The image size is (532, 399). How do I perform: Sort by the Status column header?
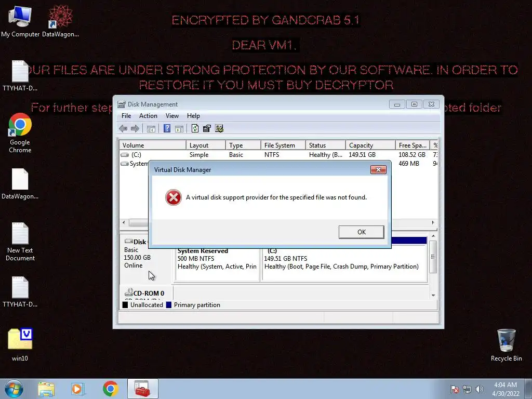click(326, 145)
